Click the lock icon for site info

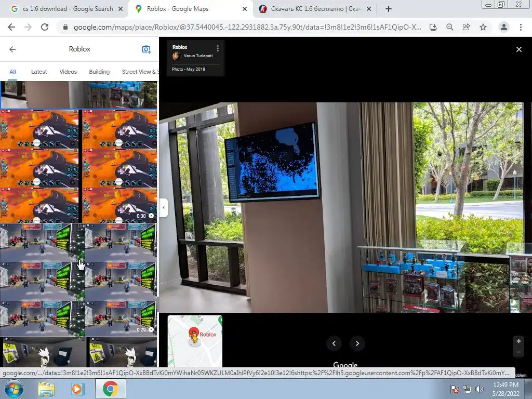click(65, 27)
